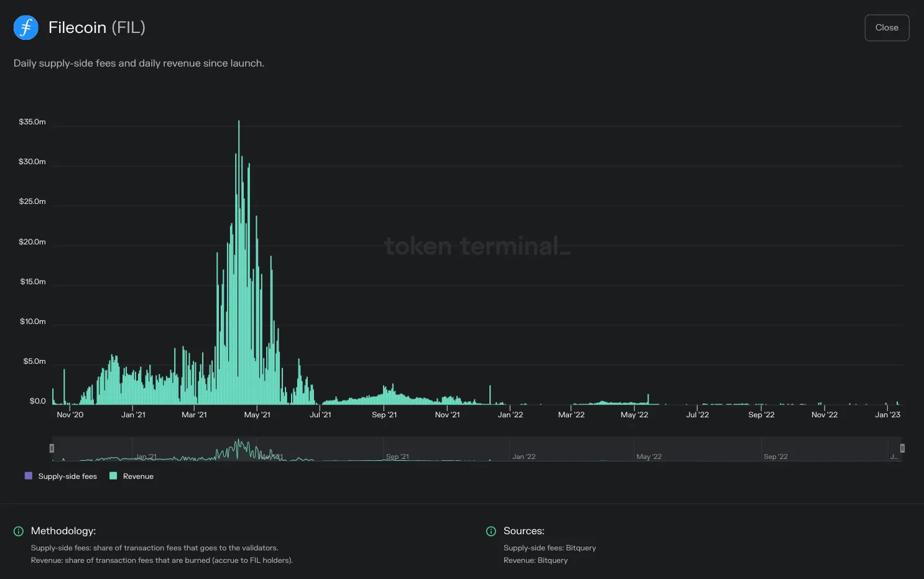The height and width of the screenshot is (579, 924).
Task: Click the May '22 navigator label
Action: pyautogui.click(x=649, y=456)
